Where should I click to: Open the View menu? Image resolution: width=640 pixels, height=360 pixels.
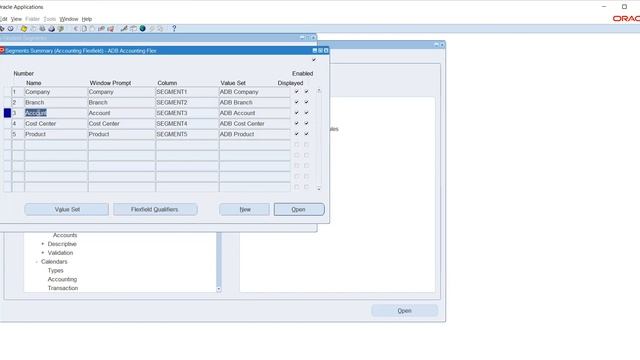pos(16,19)
